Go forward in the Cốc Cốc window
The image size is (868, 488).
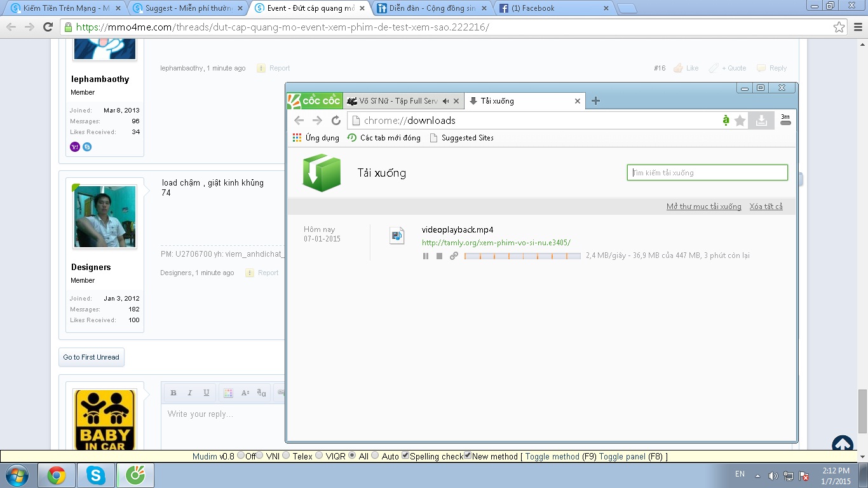click(317, 120)
